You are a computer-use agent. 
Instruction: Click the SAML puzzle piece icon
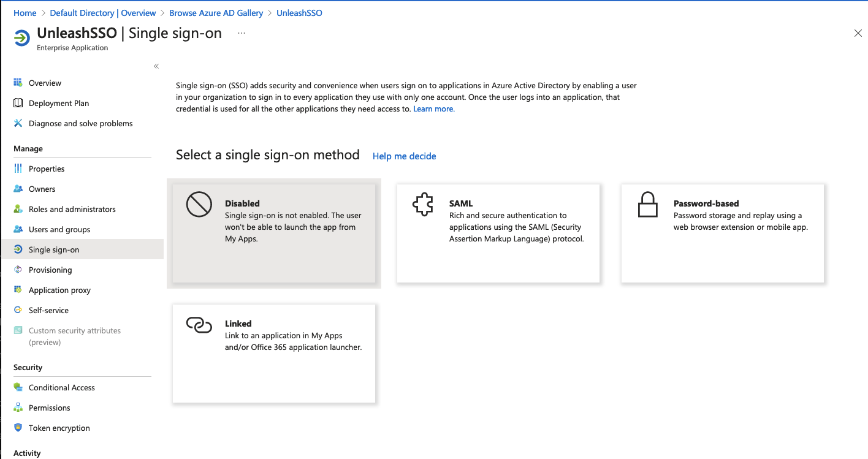(x=423, y=206)
